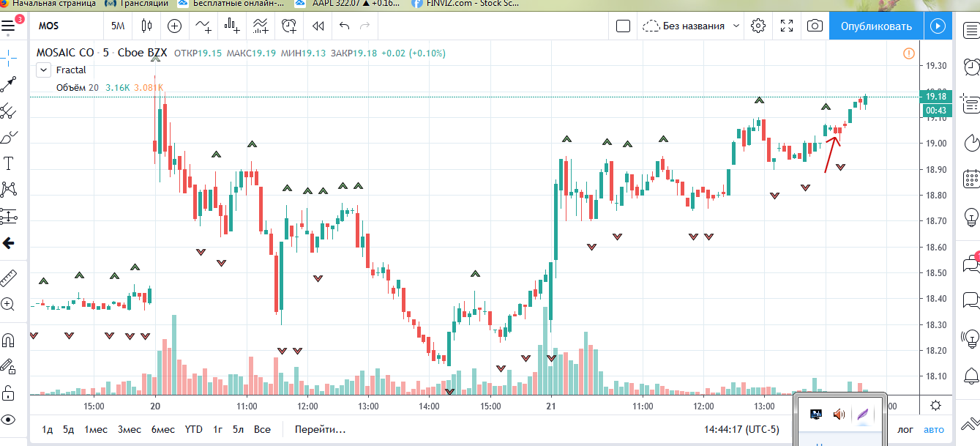Select the pitchfork drawing tool
This screenshot has width=980, height=446.
(x=8, y=111)
